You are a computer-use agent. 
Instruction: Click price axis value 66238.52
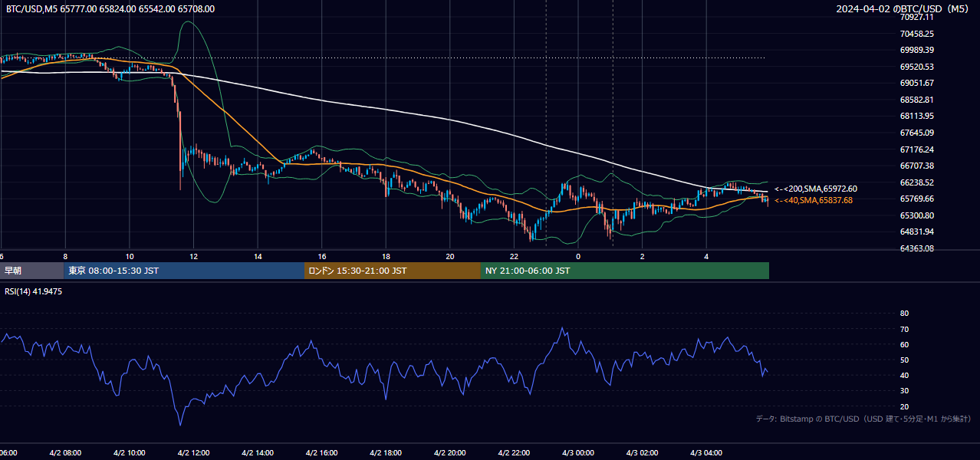click(916, 182)
